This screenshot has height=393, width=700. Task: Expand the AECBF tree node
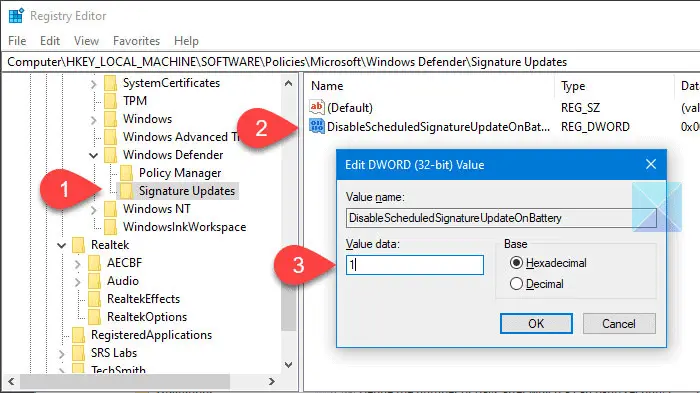(77, 263)
